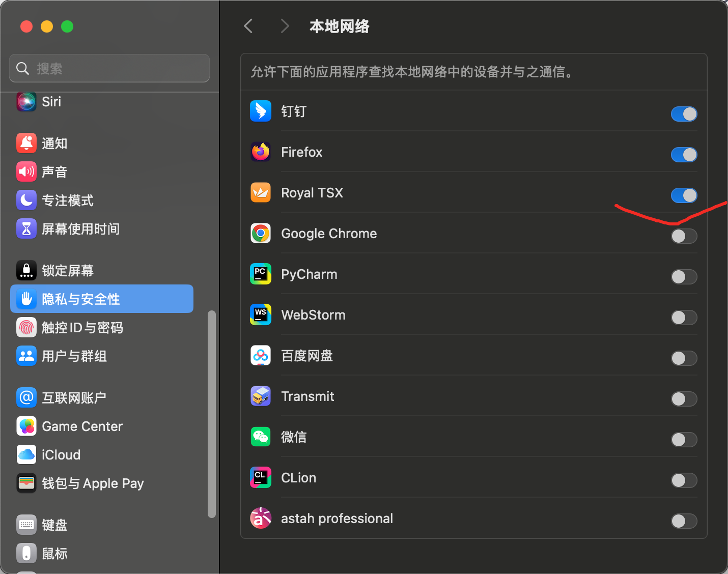Image resolution: width=728 pixels, height=574 pixels.
Task: Click the Screen Time hourglass icon
Action: pyautogui.click(x=26, y=229)
